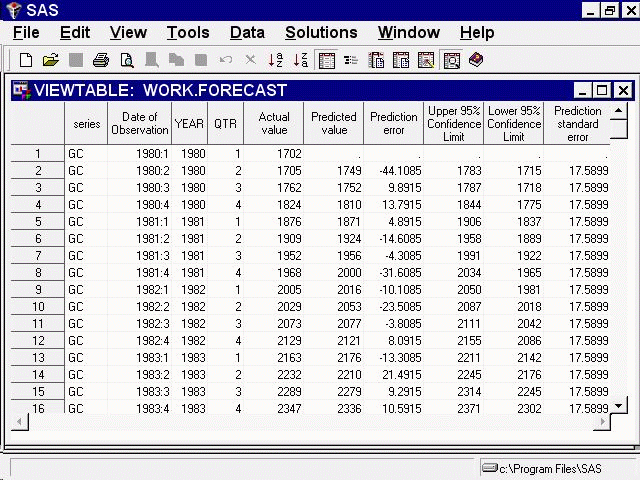This screenshot has width=640, height=480.
Task: Sort ascending using the A-Z icon
Action: [x=276, y=61]
